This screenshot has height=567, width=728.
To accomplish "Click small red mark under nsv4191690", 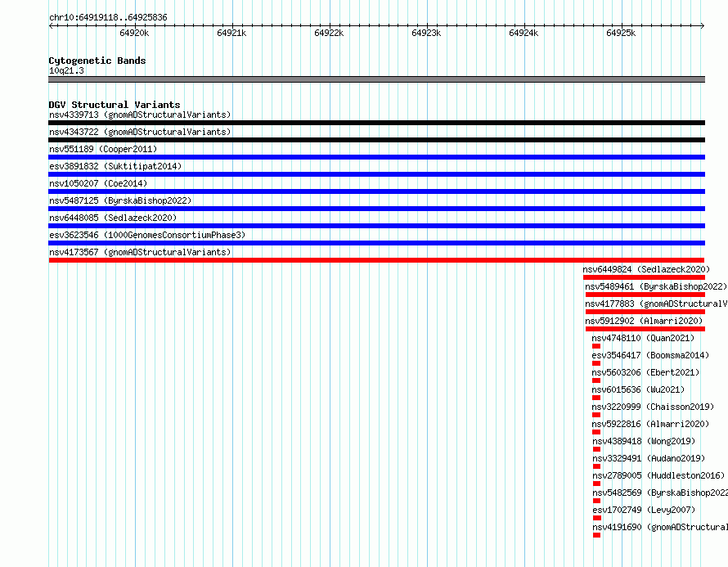I will point(596,535).
